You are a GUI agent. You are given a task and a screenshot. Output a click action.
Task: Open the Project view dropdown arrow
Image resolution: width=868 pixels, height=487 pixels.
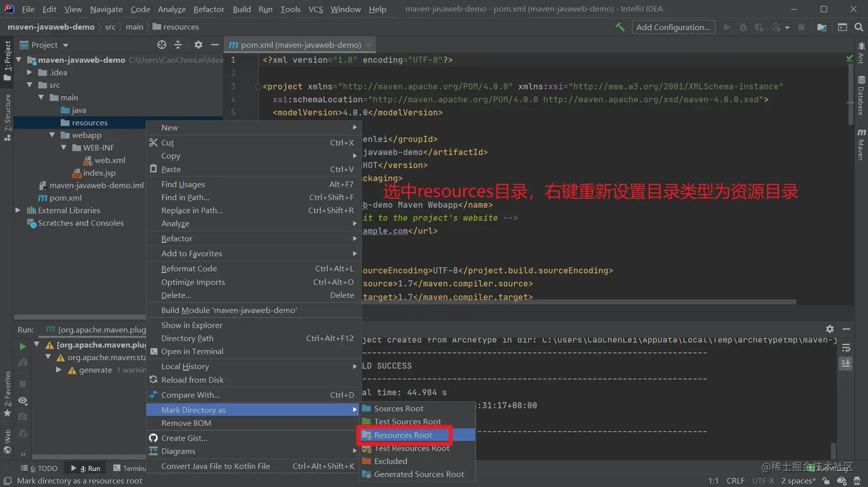pyautogui.click(x=65, y=45)
